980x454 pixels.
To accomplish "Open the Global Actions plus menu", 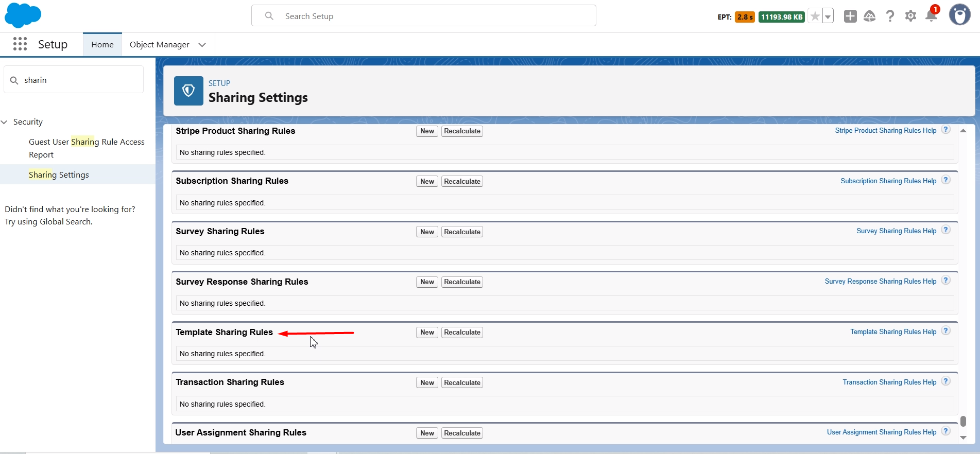I will (x=850, y=16).
